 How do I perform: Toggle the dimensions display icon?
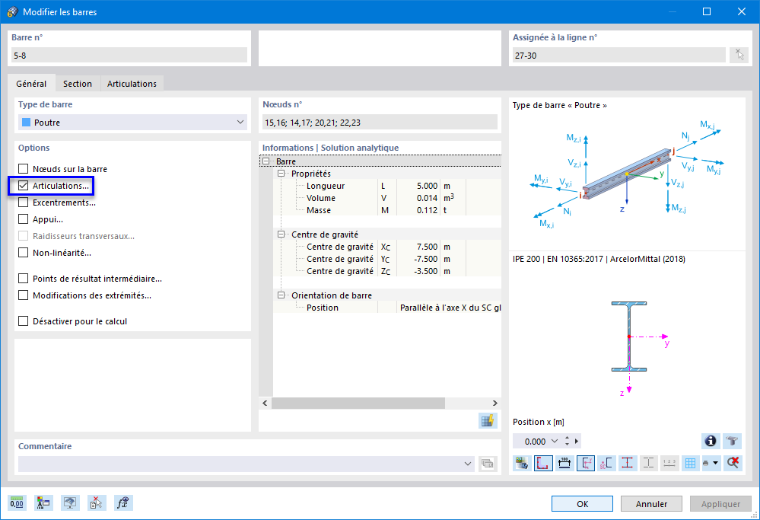point(564,463)
